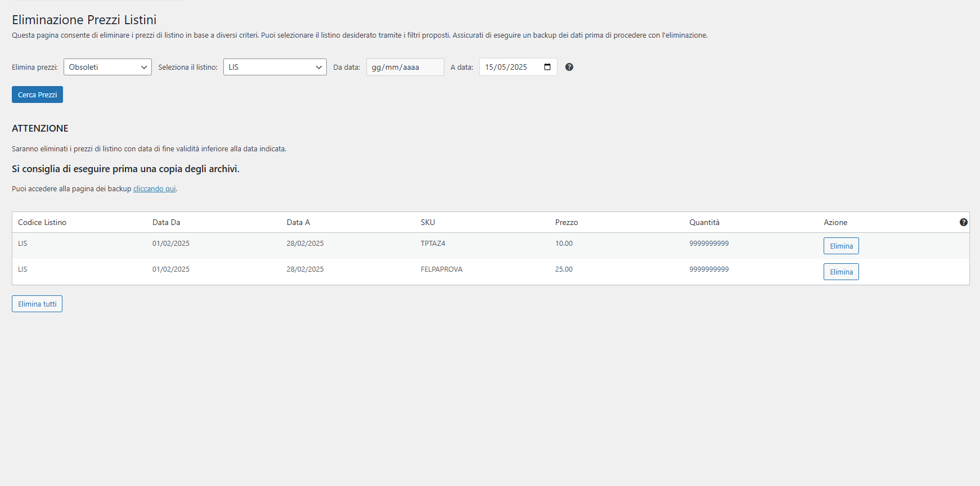The height and width of the screenshot is (486, 980).
Task: Click the SKU column header
Action: pyautogui.click(x=428, y=222)
